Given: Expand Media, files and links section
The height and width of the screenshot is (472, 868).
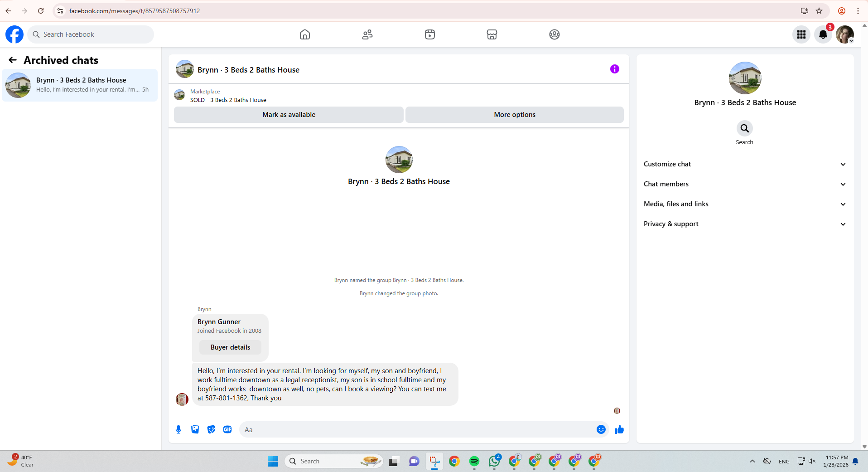Looking at the screenshot, I should pyautogui.click(x=745, y=204).
